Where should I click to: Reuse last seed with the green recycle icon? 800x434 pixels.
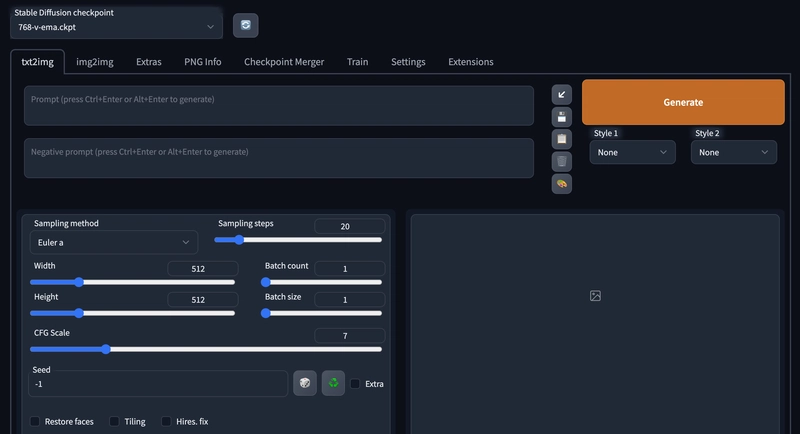[x=333, y=383]
